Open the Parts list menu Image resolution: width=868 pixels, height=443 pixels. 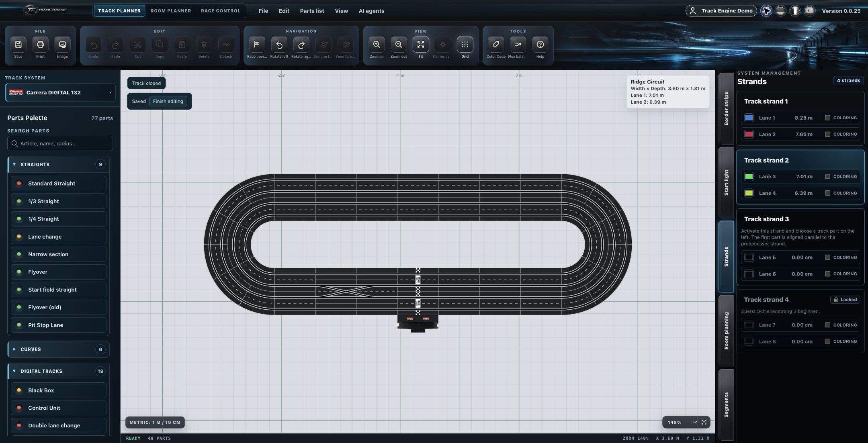[312, 11]
